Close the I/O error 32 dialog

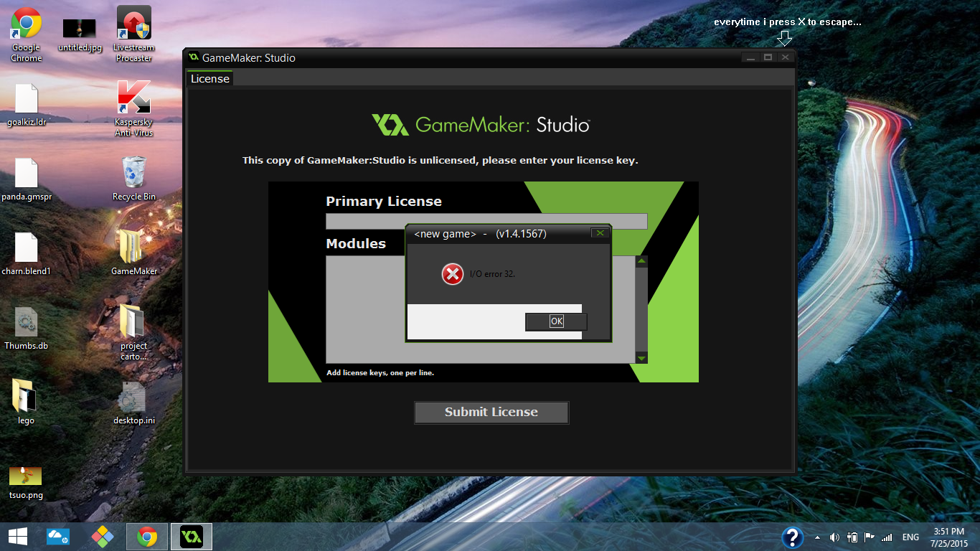tap(600, 233)
